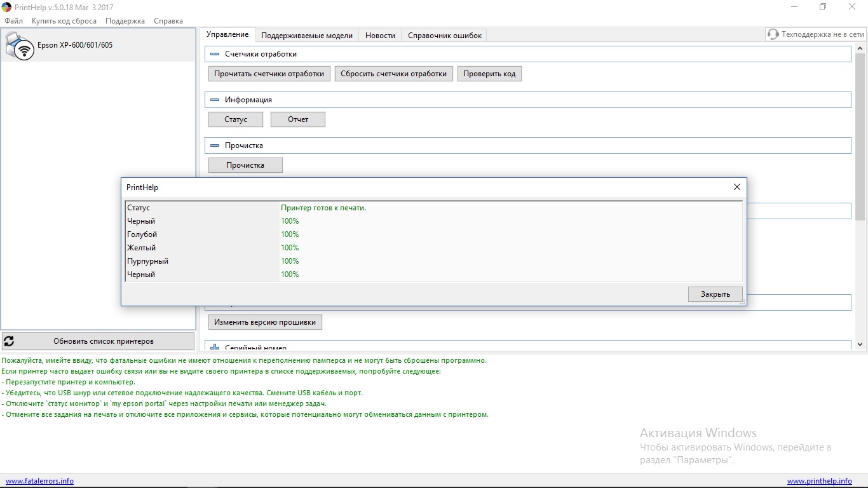Click the main panel vertical scrollbar thumb
Screen dimensions: 868x488
860,137
